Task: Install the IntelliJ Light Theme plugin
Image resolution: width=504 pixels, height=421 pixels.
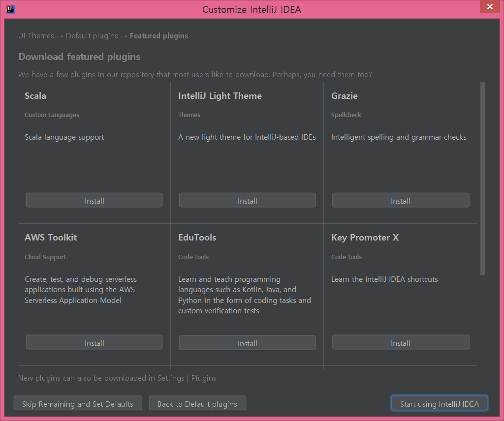Action: pyautogui.click(x=247, y=200)
